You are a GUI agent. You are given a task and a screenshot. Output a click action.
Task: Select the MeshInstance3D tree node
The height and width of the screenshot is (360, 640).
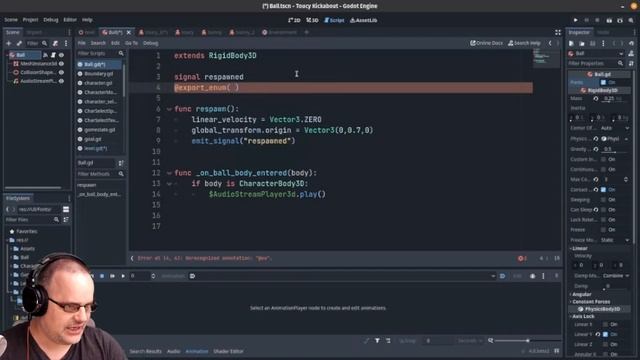coord(38,64)
